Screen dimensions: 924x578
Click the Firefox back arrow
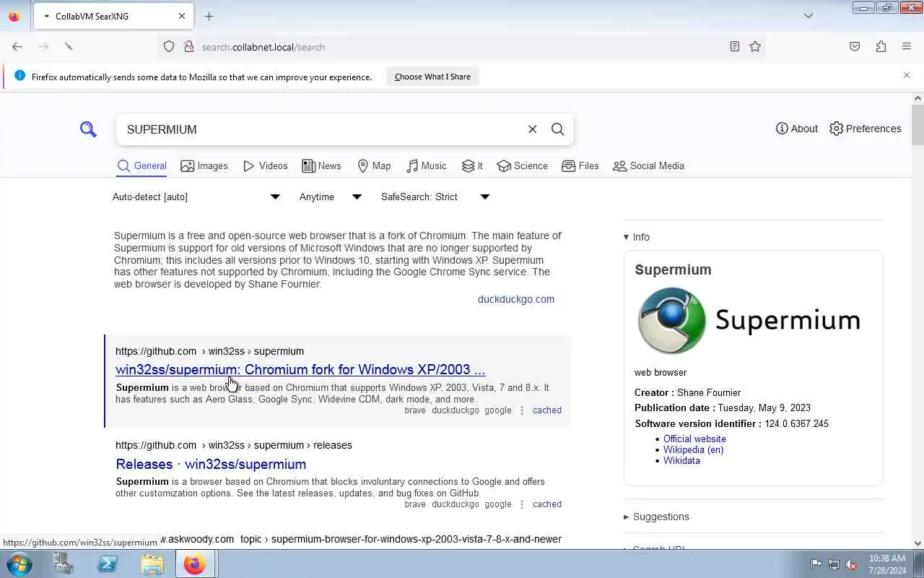pos(17,46)
